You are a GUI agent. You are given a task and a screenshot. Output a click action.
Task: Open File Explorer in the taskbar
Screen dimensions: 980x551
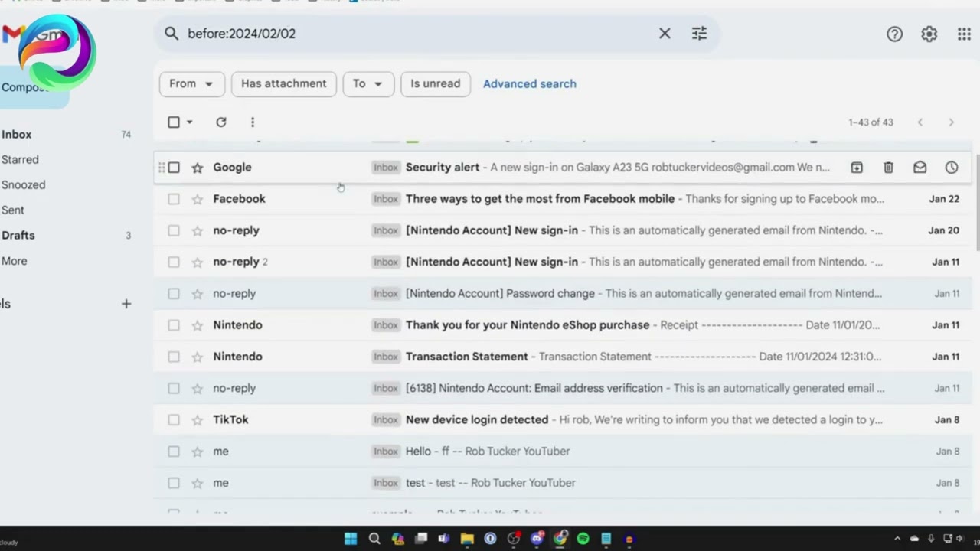(467, 539)
